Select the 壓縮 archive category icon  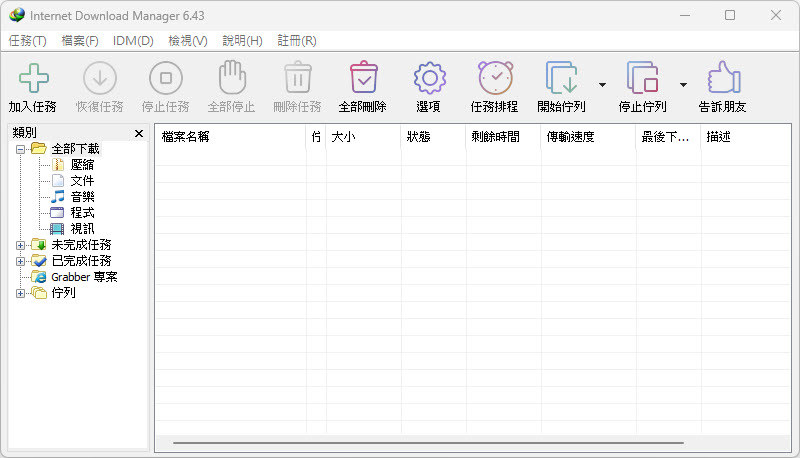(58, 164)
